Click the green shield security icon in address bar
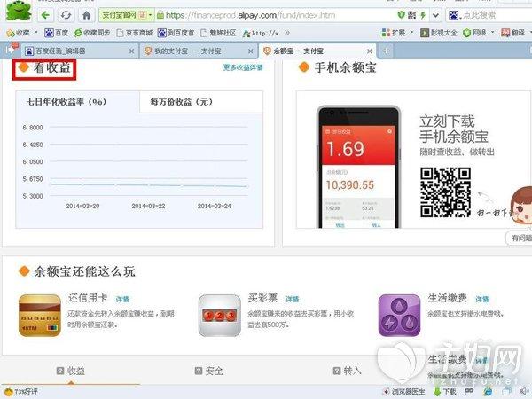Image resolution: width=532 pixels, height=399 pixels. pyautogui.click(x=402, y=15)
